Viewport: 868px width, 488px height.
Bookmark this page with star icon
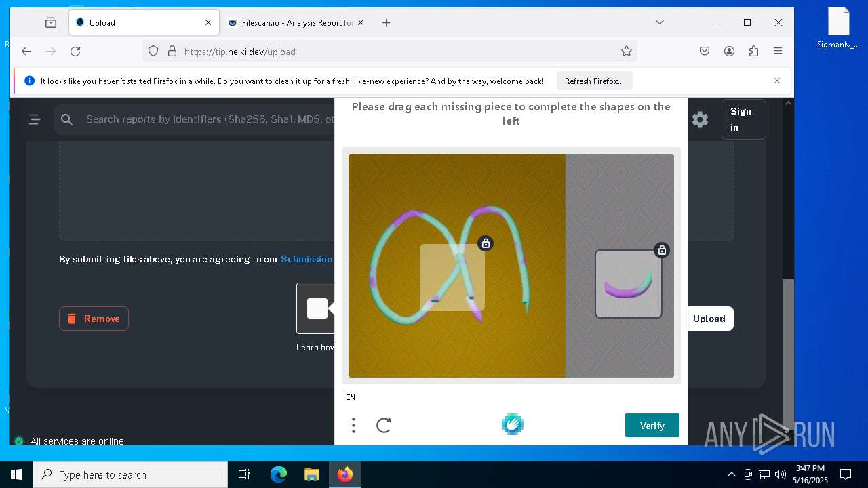click(627, 51)
